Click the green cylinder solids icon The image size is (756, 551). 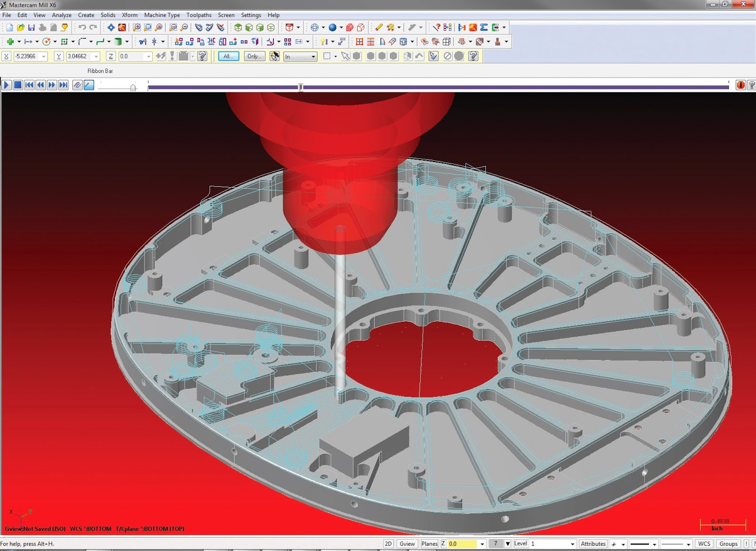click(118, 42)
